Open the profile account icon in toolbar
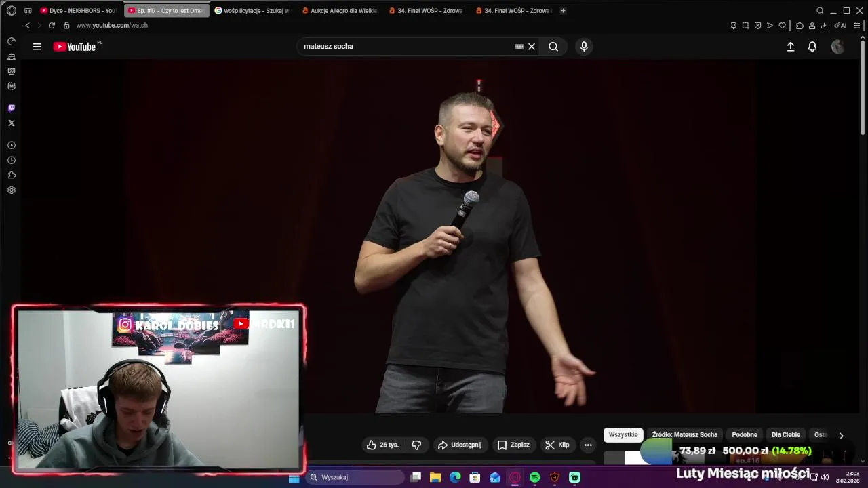Viewport: 868px width, 488px height. pos(812,26)
